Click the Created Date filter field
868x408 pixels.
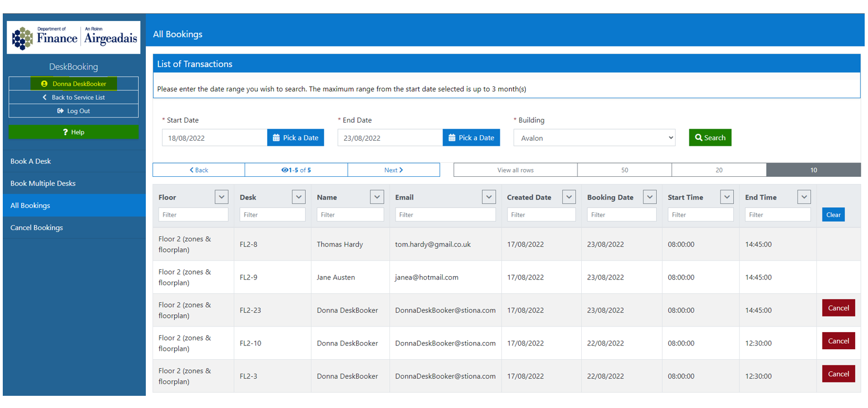(541, 215)
